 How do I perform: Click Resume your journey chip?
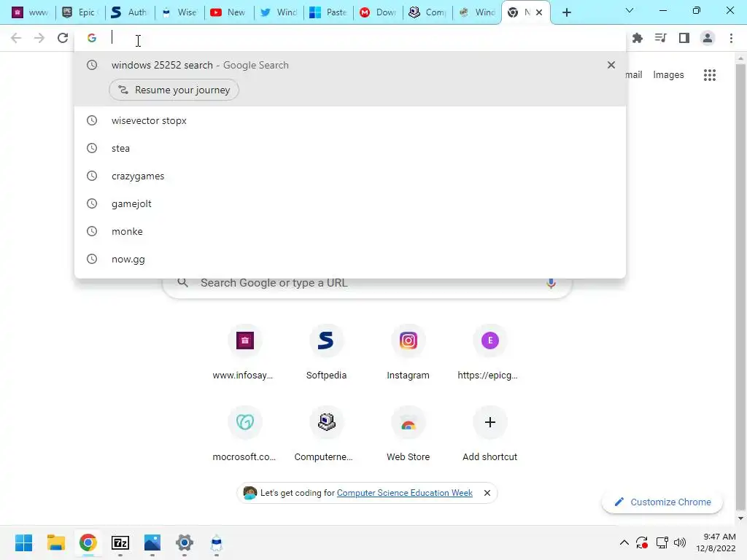click(174, 90)
